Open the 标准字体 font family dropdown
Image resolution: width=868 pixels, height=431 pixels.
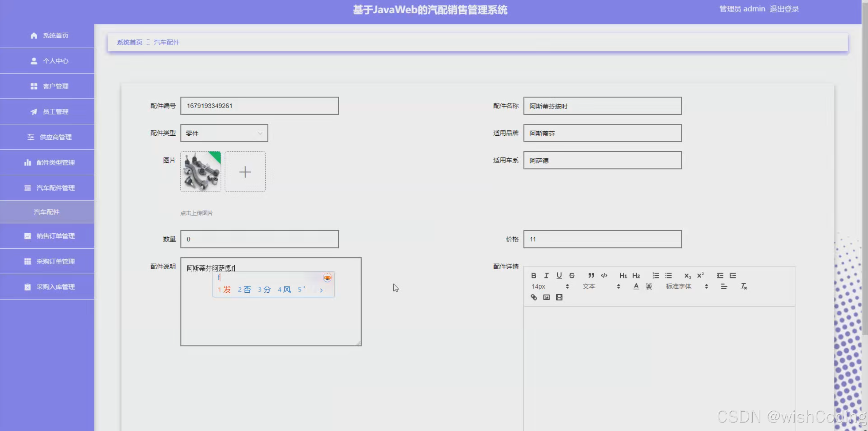pyautogui.click(x=678, y=287)
